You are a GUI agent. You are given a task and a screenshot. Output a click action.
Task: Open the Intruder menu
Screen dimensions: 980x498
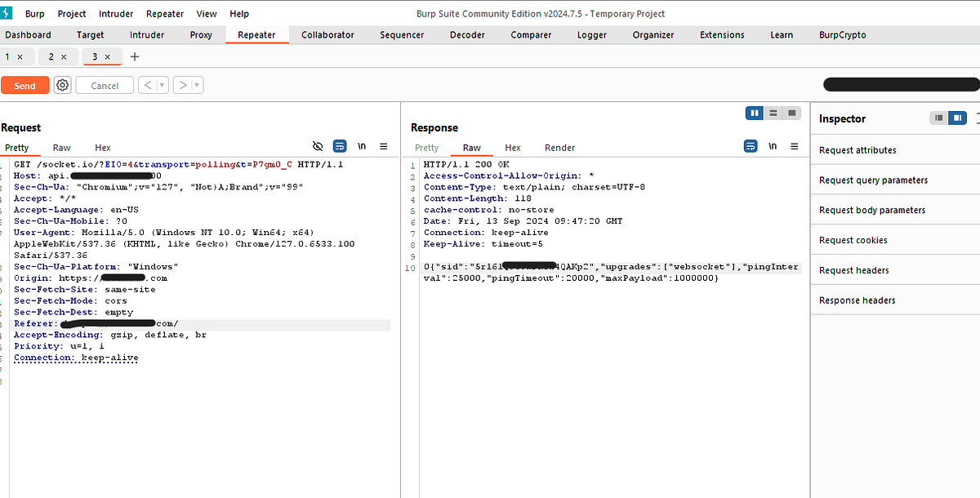[x=116, y=14]
